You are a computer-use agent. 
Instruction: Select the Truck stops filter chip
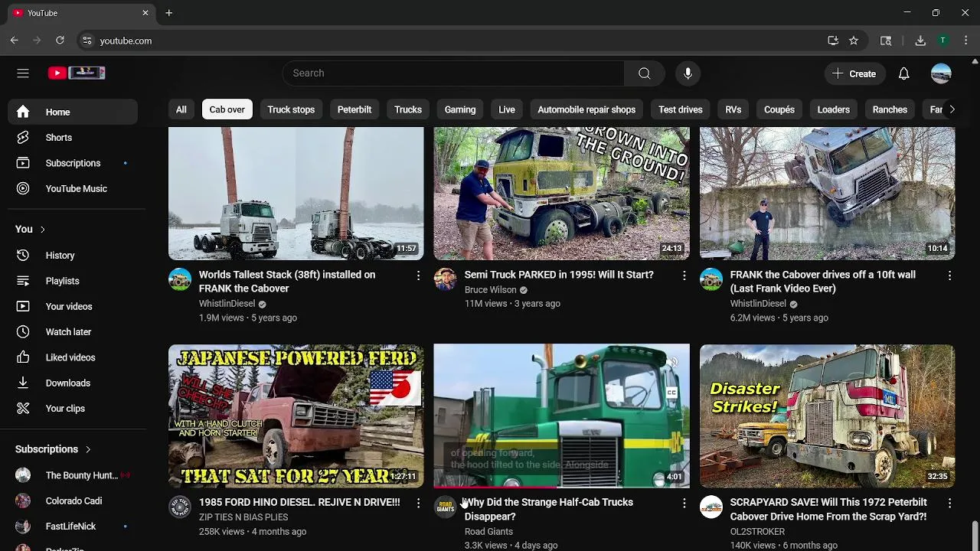tap(291, 109)
